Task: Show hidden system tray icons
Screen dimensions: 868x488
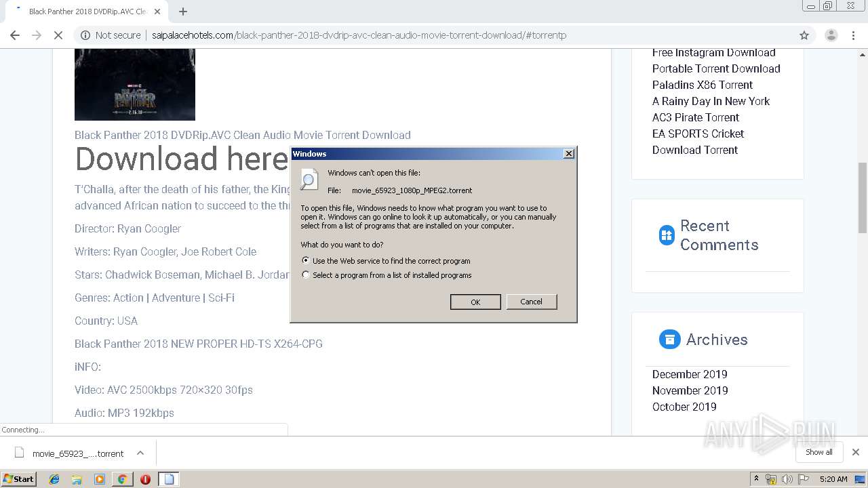Action: (757, 479)
